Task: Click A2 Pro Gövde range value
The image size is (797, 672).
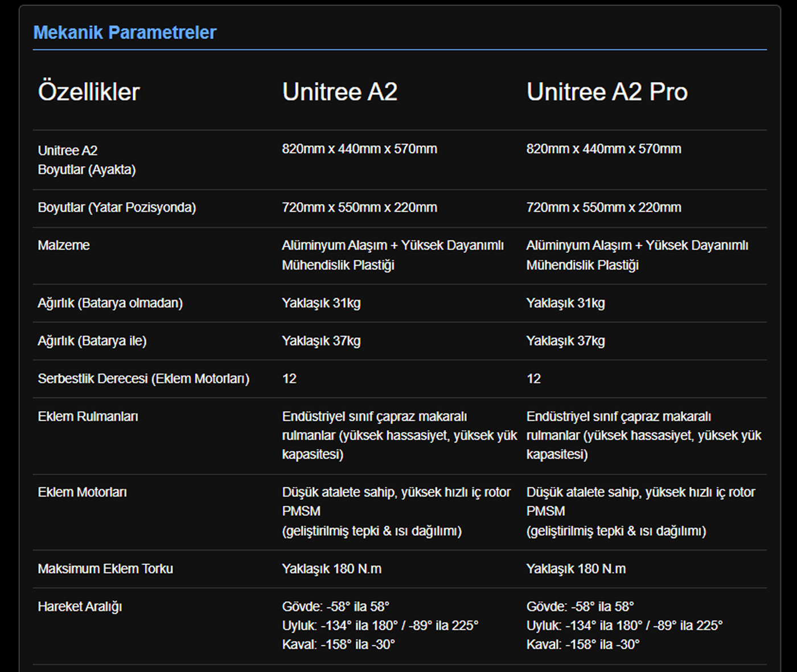Action: [x=580, y=607]
